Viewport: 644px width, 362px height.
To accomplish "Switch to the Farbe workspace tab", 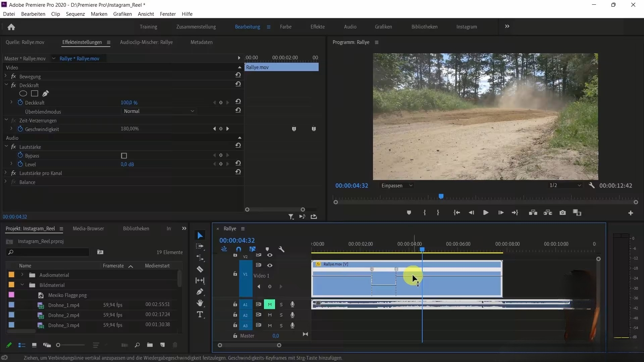I will coord(285,26).
